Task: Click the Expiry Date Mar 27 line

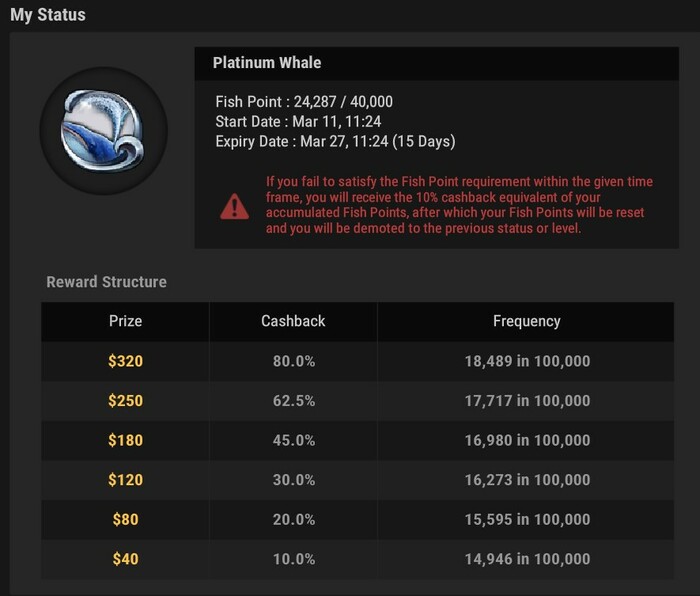Action: click(x=335, y=141)
